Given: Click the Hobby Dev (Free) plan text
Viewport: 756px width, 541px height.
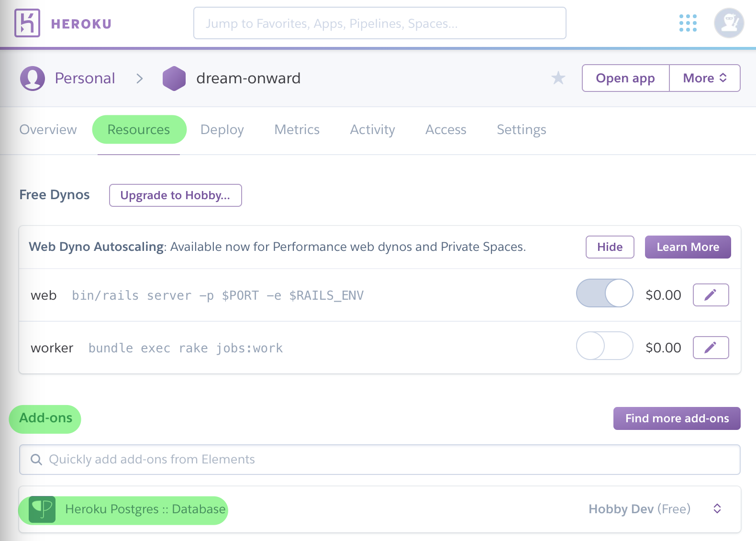Looking at the screenshot, I should point(640,509).
